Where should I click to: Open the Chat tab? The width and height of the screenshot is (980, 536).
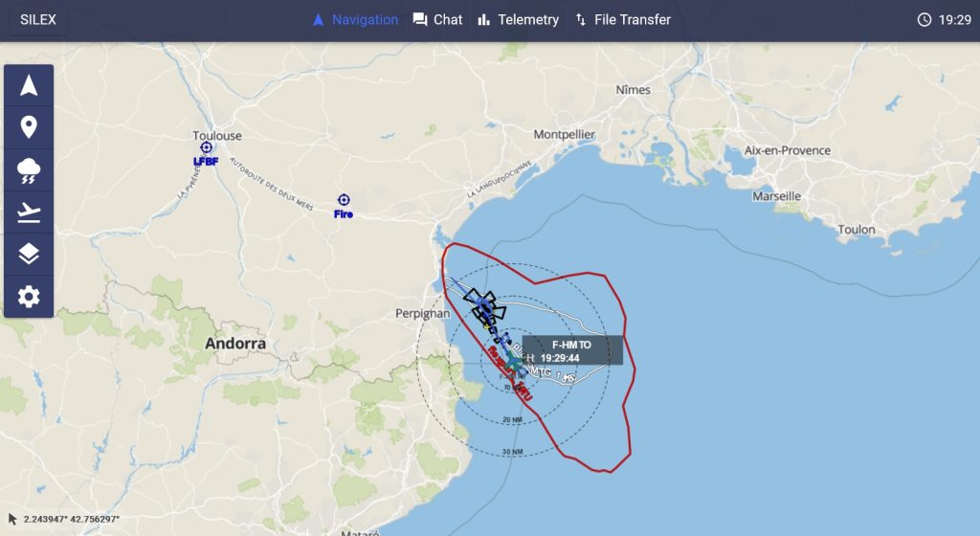click(x=437, y=20)
